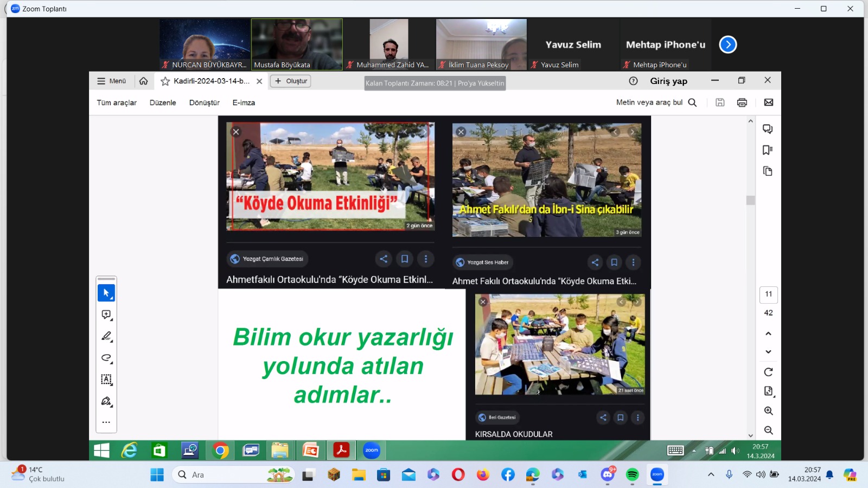The width and height of the screenshot is (868, 488).
Task: Expand more tools with the three-dot button
Action: [x=106, y=422]
